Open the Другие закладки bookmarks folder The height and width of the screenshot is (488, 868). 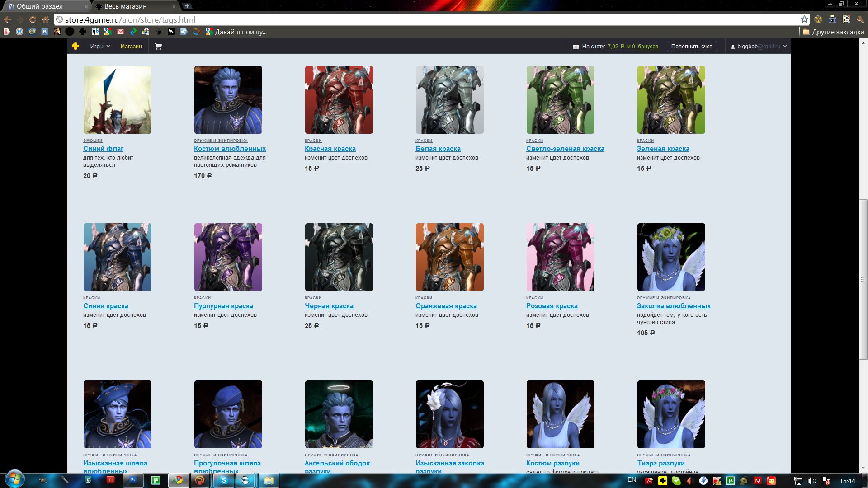tap(833, 32)
